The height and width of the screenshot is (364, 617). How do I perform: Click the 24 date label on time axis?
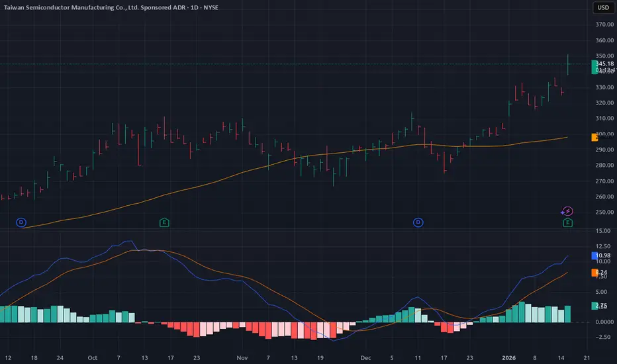point(60,357)
